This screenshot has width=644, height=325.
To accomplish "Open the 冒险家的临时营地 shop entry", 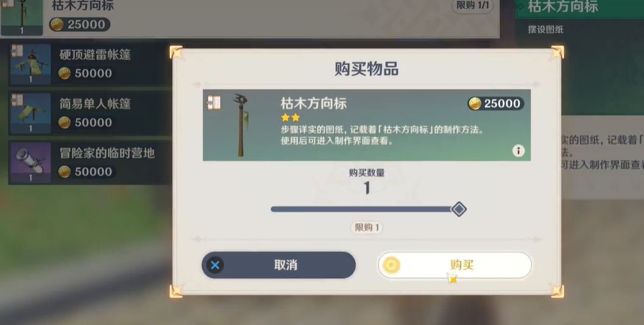I will pos(90,162).
